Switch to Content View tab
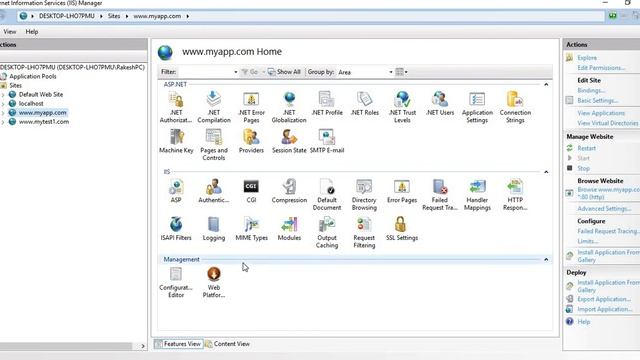Screen dimensions: 640x360 (x=227, y=344)
